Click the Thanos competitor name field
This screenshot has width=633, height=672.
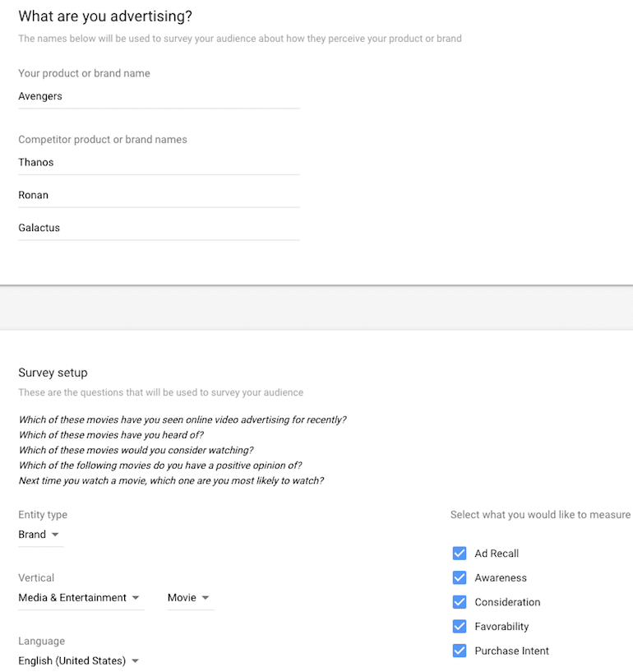(159, 163)
